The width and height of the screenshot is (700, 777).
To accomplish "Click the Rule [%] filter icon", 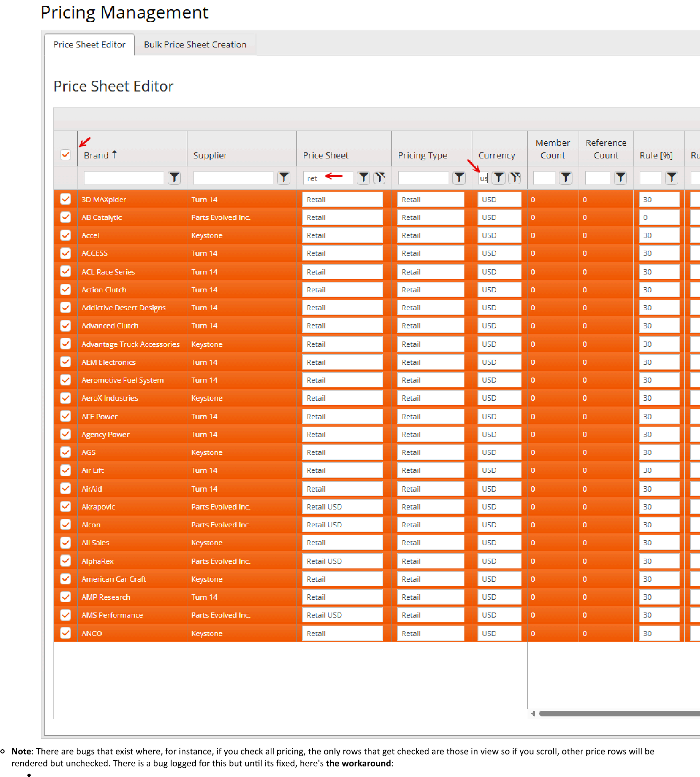I will pos(672,178).
